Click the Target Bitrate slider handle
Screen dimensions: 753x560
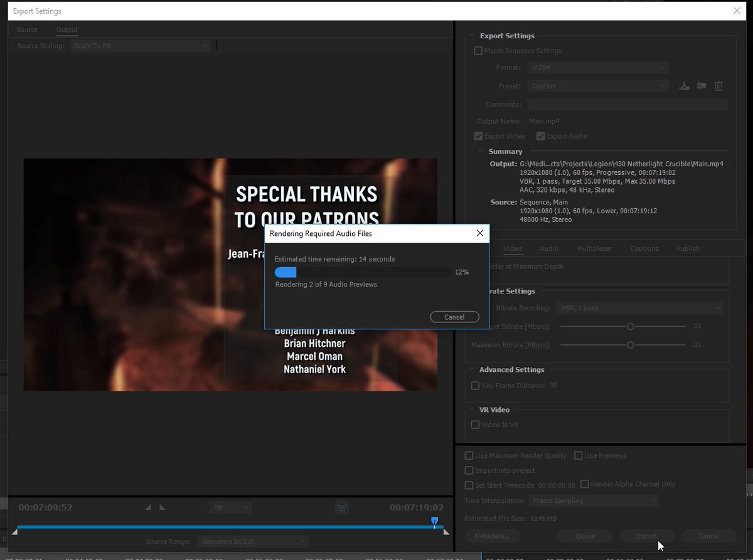click(630, 326)
